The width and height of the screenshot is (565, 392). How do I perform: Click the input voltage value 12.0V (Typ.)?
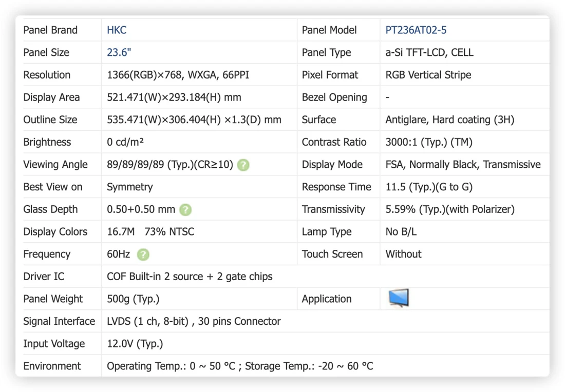(x=135, y=344)
